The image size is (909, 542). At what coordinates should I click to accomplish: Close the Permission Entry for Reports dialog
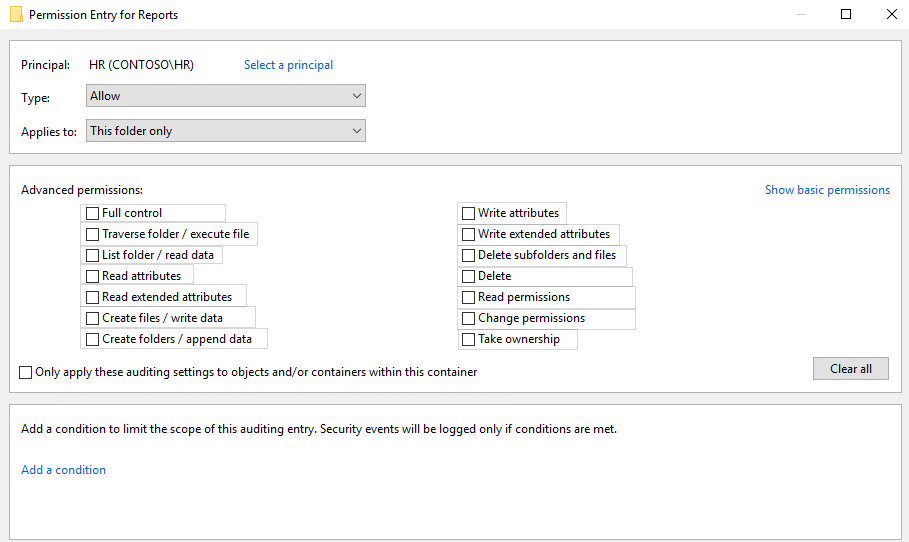(892, 14)
